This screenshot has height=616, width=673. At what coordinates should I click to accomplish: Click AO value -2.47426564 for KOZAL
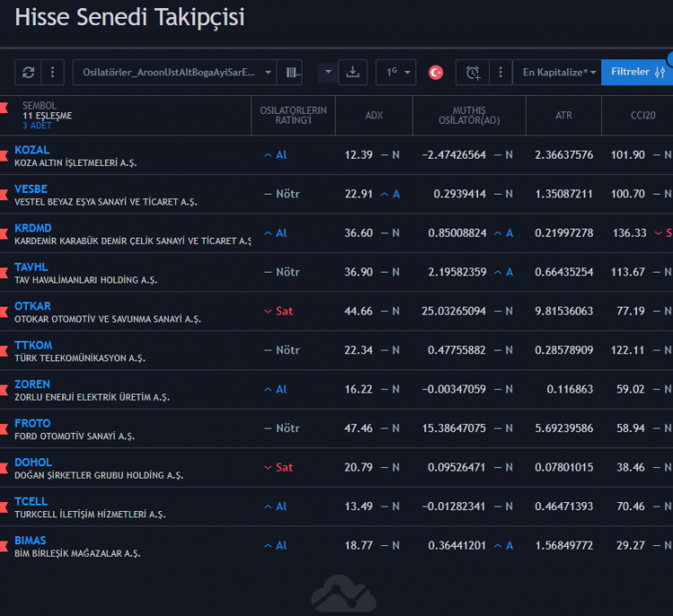coord(454,155)
